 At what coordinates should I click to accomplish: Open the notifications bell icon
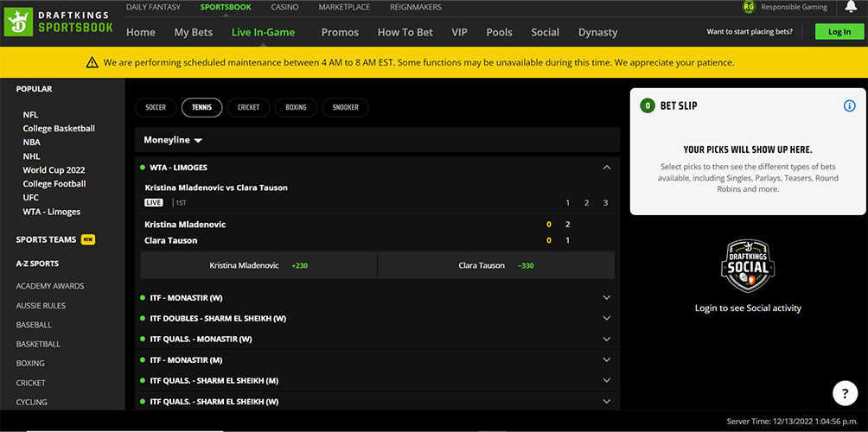pos(851,7)
